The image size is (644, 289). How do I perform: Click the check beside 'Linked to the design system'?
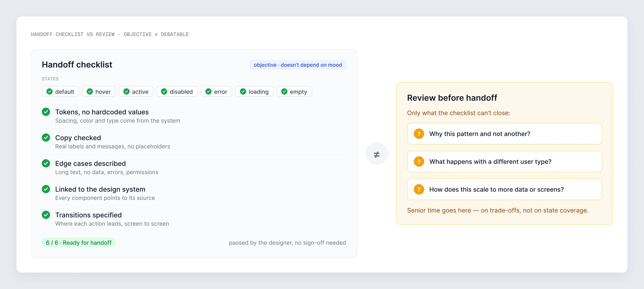click(x=46, y=189)
